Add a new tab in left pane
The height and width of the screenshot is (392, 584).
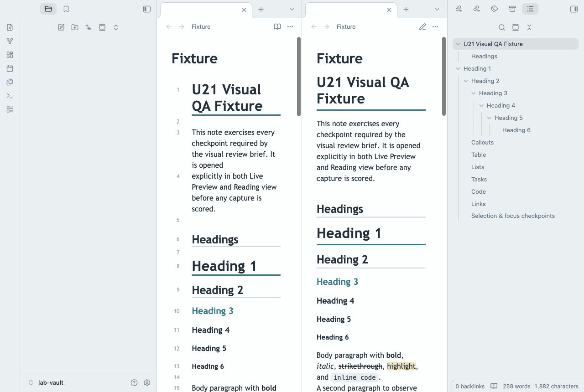coord(261,9)
